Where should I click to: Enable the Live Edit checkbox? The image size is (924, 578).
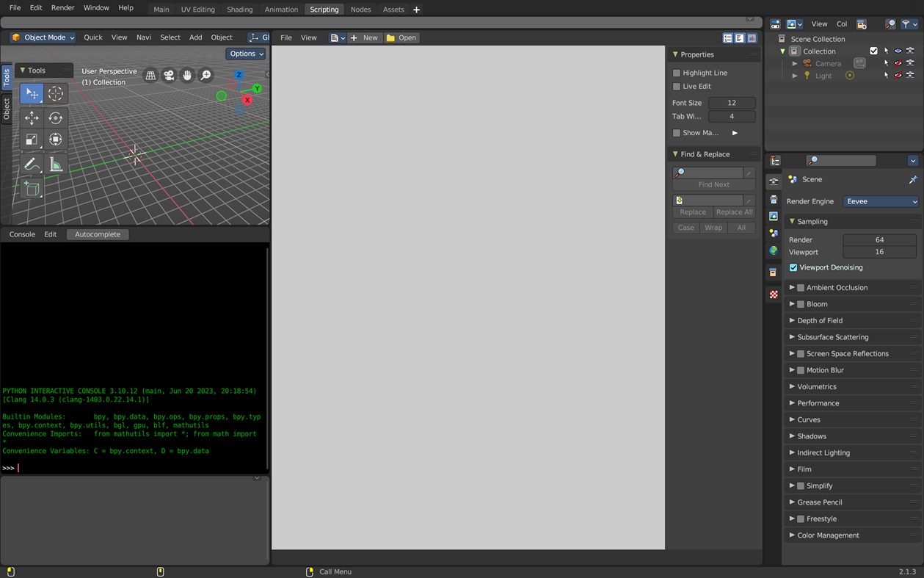pyautogui.click(x=677, y=86)
